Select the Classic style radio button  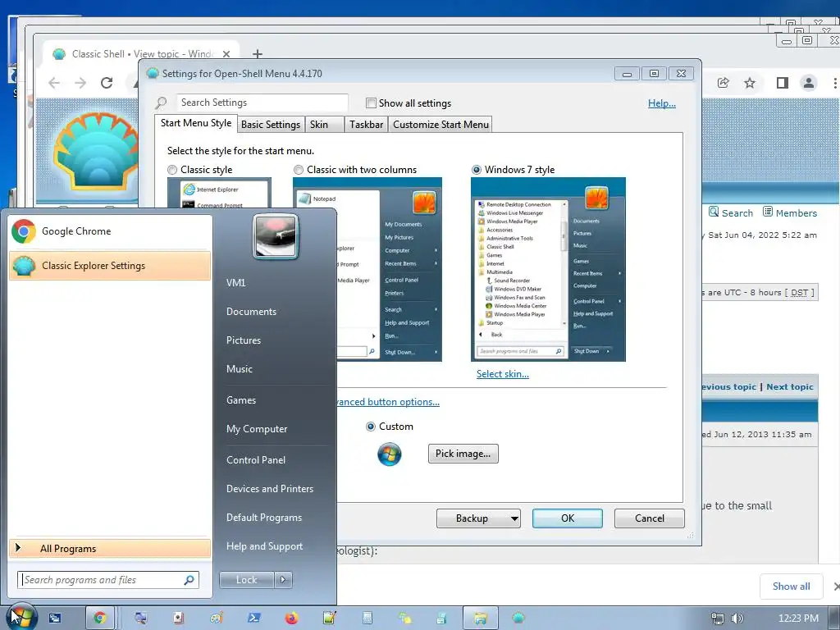click(172, 170)
